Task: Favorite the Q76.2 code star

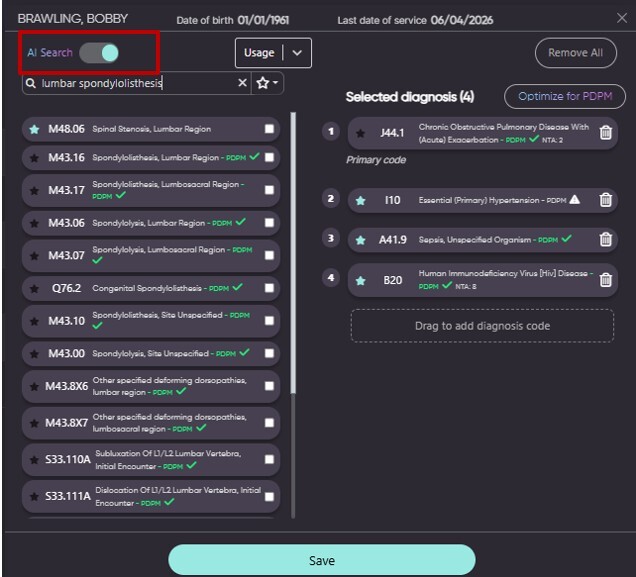Action: [34, 288]
